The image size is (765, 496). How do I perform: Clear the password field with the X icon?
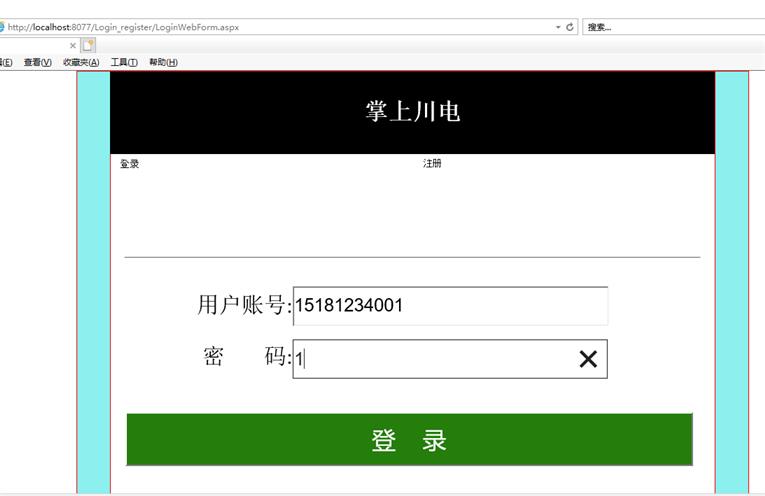click(588, 359)
